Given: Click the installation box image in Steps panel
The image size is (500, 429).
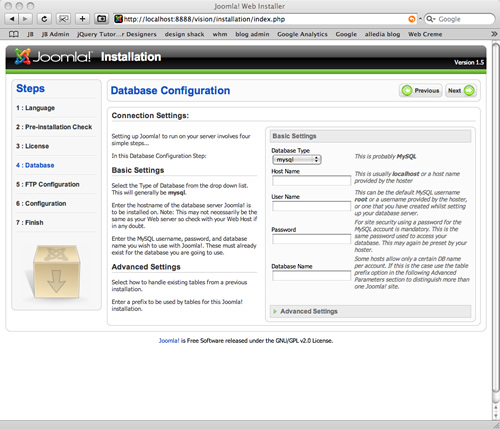Looking at the screenshot, I should point(56,272).
